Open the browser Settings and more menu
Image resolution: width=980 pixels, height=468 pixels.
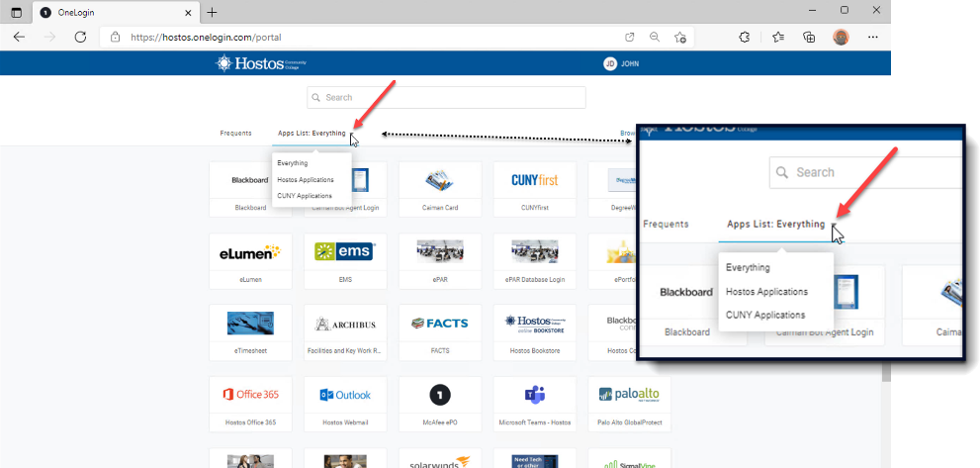(x=873, y=37)
